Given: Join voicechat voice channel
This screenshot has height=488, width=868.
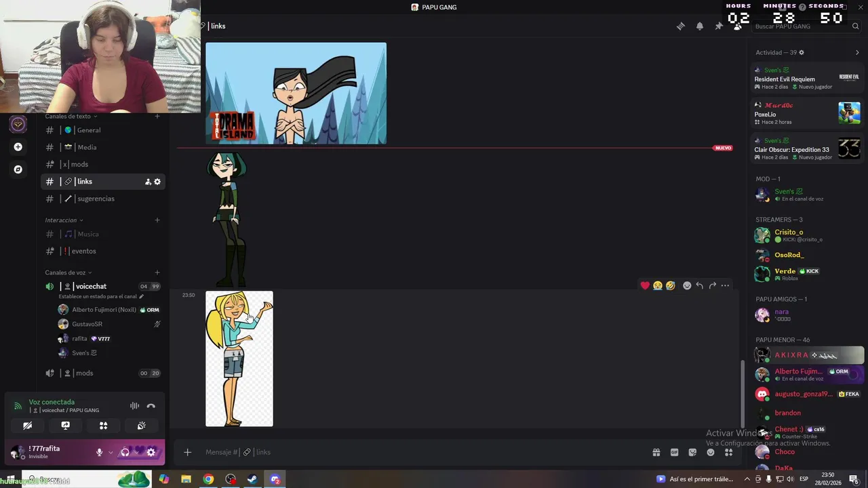Looking at the screenshot, I should [x=102, y=286].
